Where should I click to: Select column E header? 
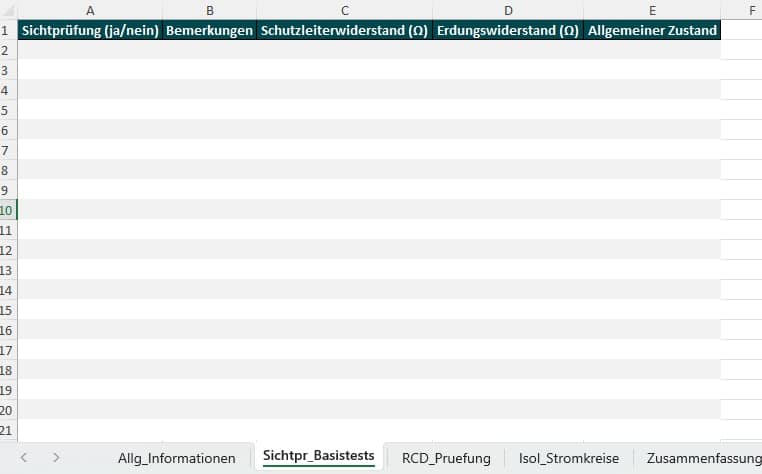(651, 11)
